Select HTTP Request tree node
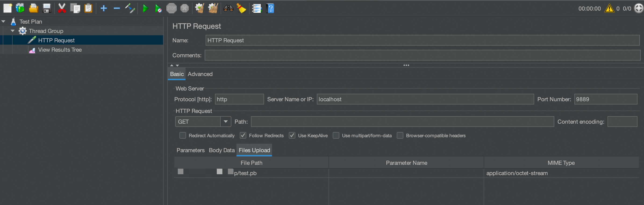 pyautogui.click(x=56, y=40)
